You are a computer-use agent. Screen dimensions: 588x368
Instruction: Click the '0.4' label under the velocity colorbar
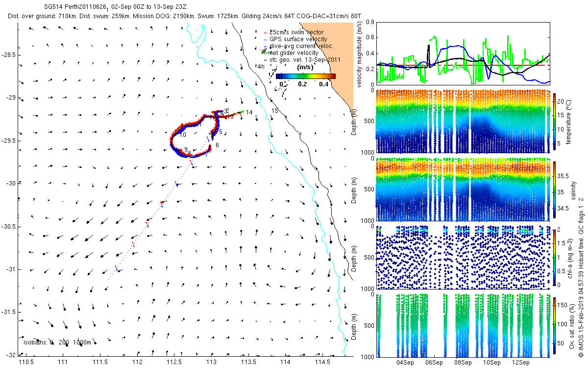pyautogui.click(x=324, y=84)
